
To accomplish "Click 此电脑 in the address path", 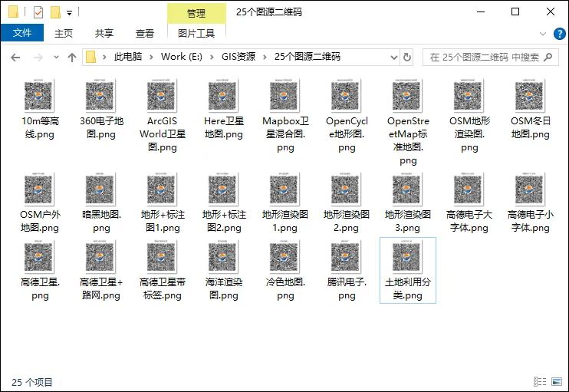I will (128, 57).
